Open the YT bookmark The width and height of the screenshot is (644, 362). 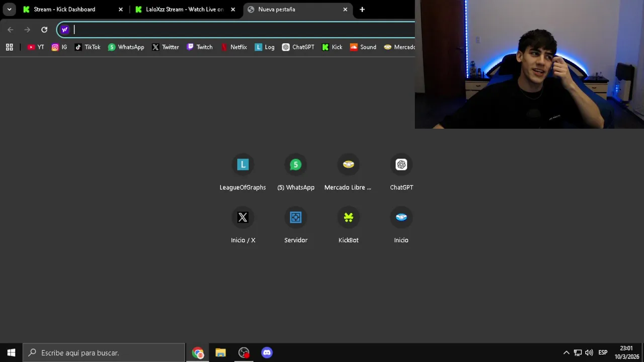36,47
